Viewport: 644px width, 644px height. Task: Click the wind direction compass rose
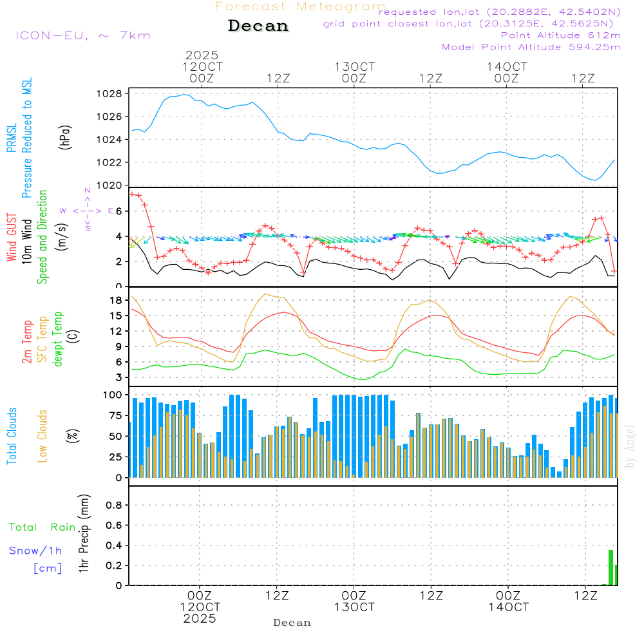[x=88, y=210]
